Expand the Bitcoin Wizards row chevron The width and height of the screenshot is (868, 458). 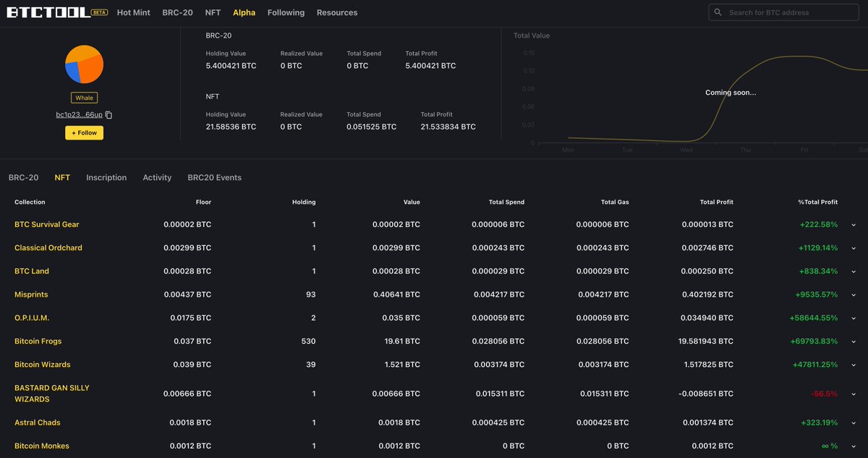click(854, 365)
